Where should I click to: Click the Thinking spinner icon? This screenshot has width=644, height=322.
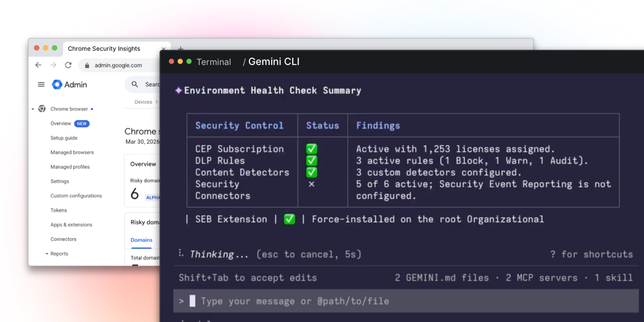coord(181,254)
